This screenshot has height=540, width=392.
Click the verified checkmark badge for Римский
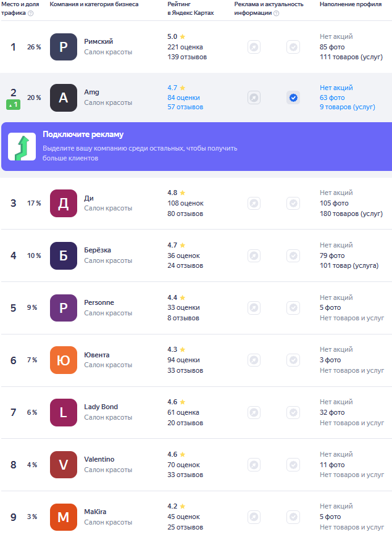coord(293,47)
